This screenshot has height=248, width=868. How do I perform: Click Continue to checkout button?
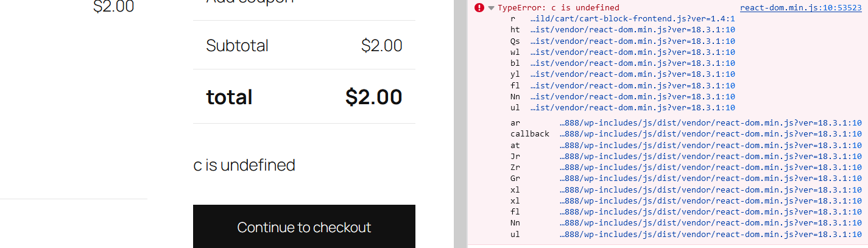[x=304, y=227]
